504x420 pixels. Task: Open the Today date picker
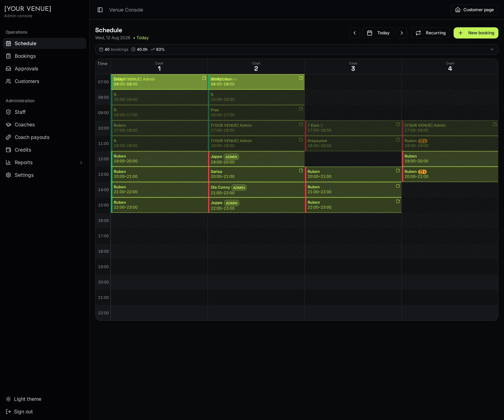378,33
